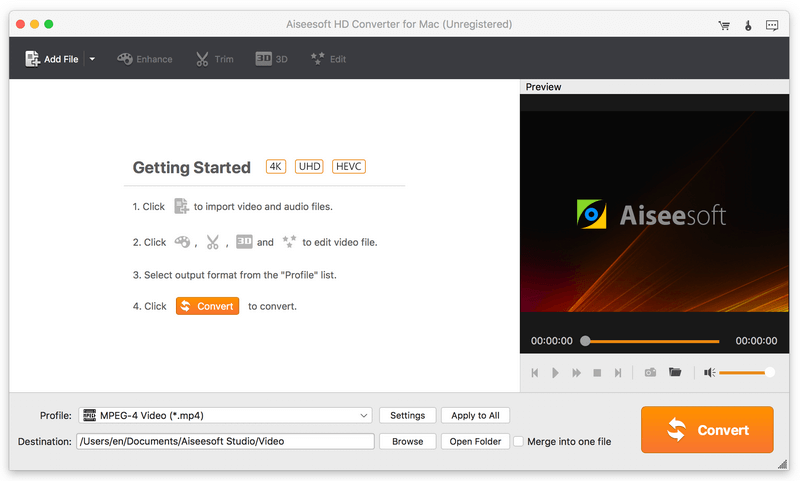Click the Settings button beside Profile
This screenshot has height=481, width=800.
408,415
